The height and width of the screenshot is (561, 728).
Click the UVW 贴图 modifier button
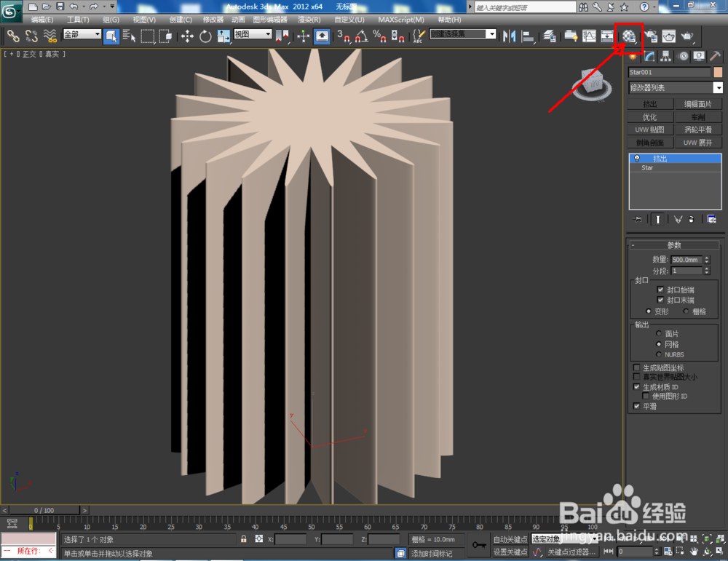point(649,130)
